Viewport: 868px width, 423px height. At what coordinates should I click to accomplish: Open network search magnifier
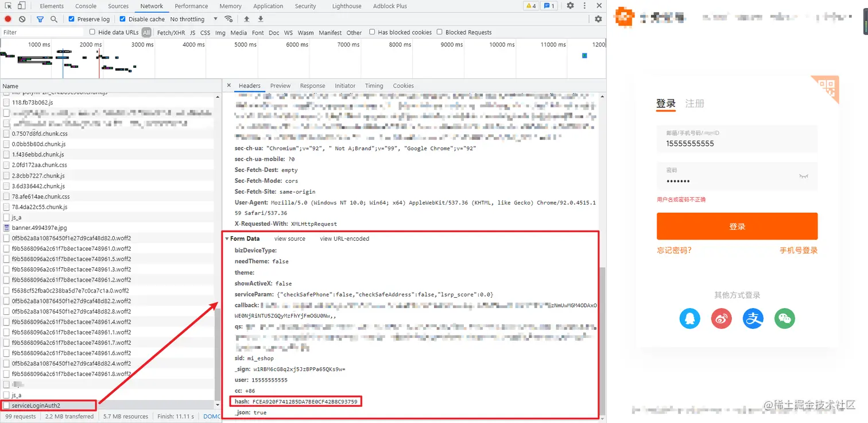pos(54,19)
